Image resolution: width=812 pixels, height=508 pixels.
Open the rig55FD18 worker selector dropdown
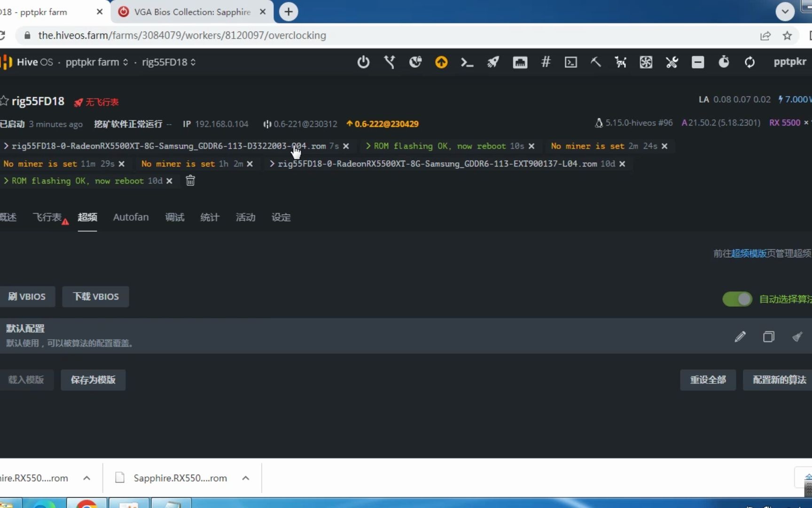[x=169, y=62]
